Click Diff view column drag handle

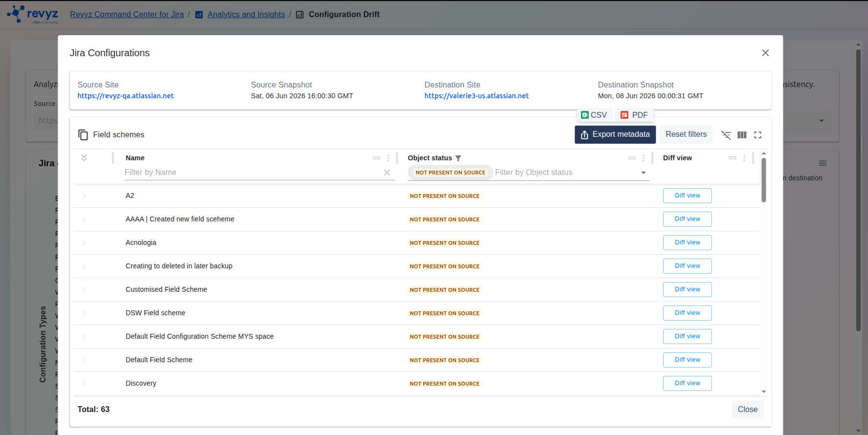tap(733, 158)
